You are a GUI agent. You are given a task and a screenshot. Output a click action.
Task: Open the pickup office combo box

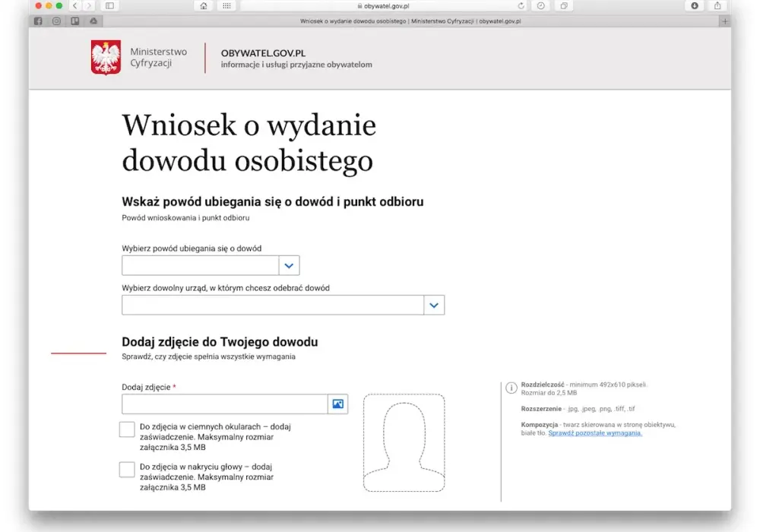(283, 306)
